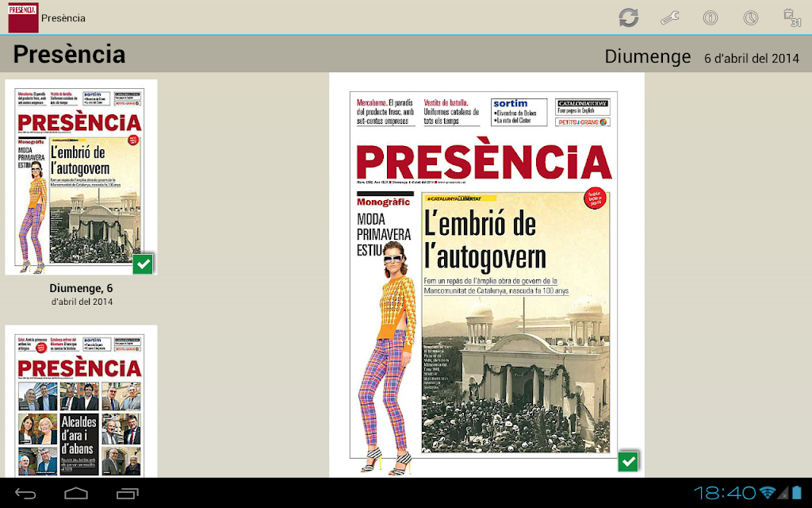This screenshot has height=508, width=812.
Task: Open the Android recent apps button
Action: (x=128, y=494)
